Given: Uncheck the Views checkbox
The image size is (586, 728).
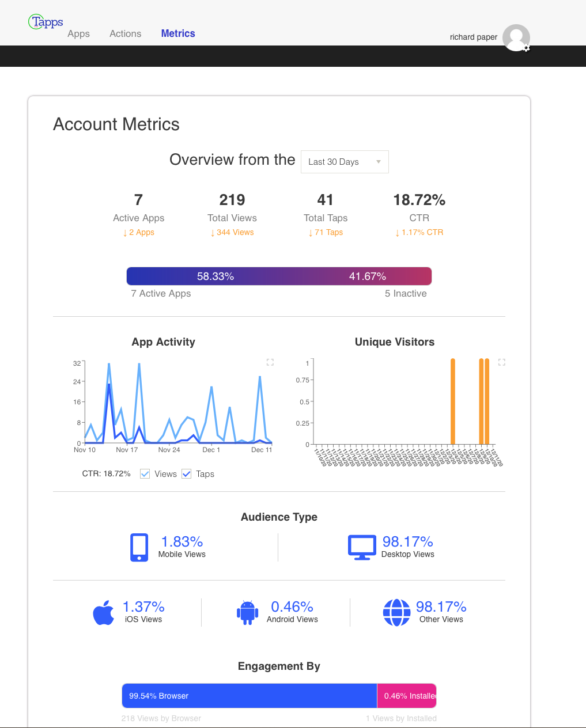Looking at the screenshot, I should [x=145, y=474].
